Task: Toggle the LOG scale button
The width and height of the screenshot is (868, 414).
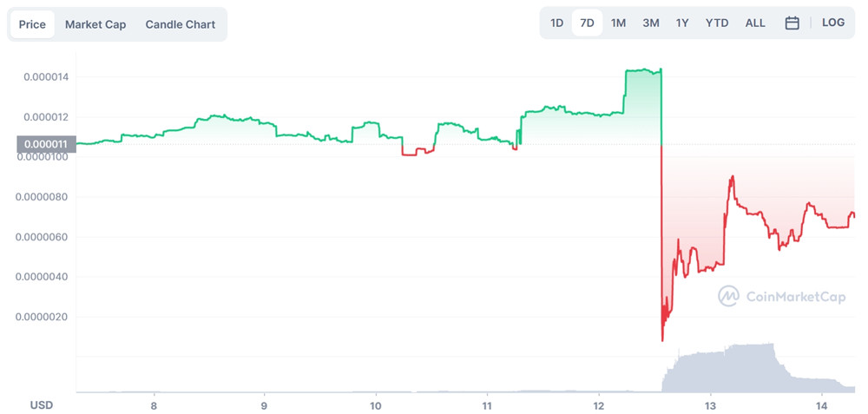Action: [833, 23]
